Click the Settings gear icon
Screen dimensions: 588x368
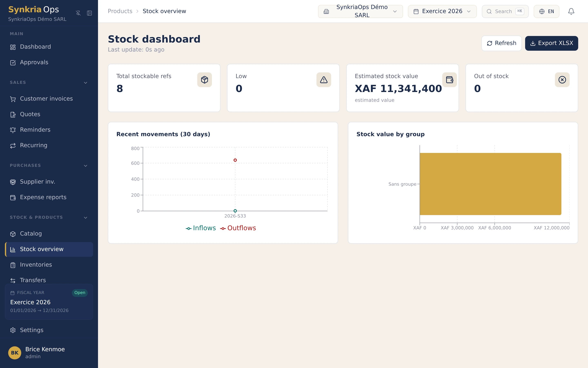(13, 330)
